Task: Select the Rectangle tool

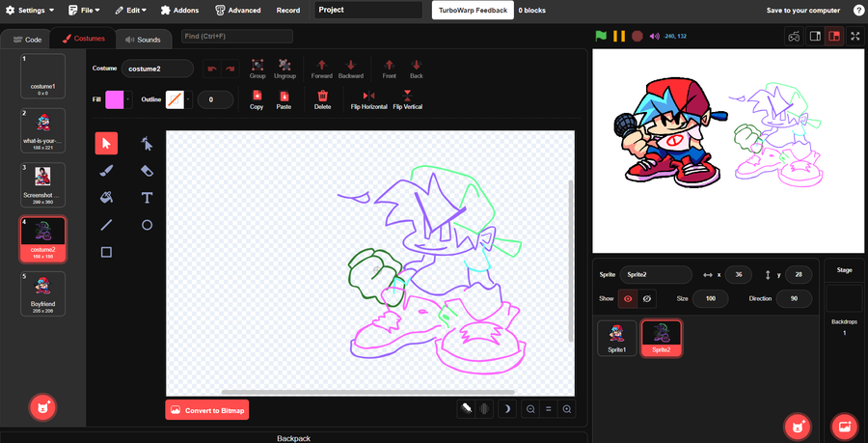Action: [x=106, y=252]
